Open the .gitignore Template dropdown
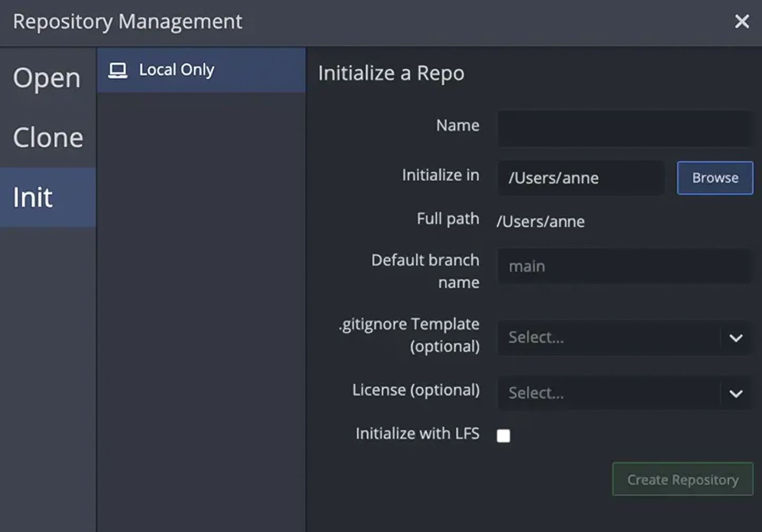The height and width of the screenshot is (532, 762). click(x=623, y=337)
